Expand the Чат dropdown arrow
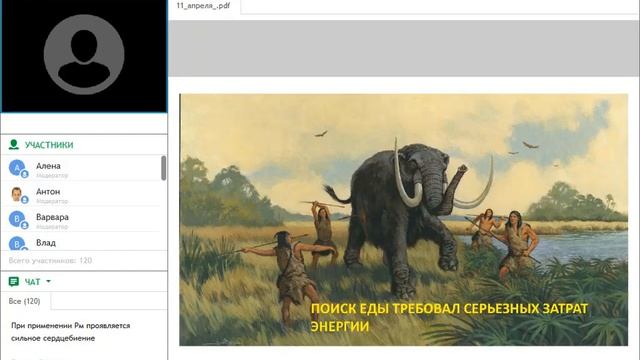The height and width of the screenshot is (360, 640). click(x=49, y=281)
